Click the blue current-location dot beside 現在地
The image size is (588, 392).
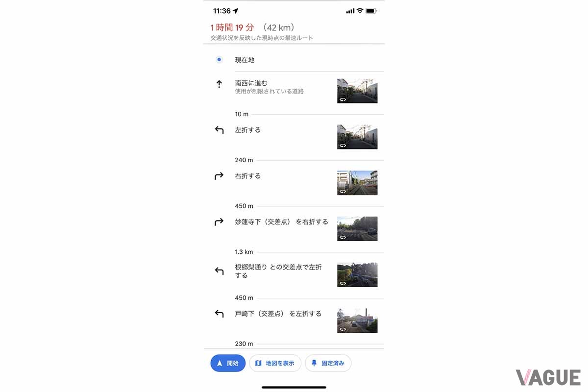pyautogui.click(x=219, y=59)
